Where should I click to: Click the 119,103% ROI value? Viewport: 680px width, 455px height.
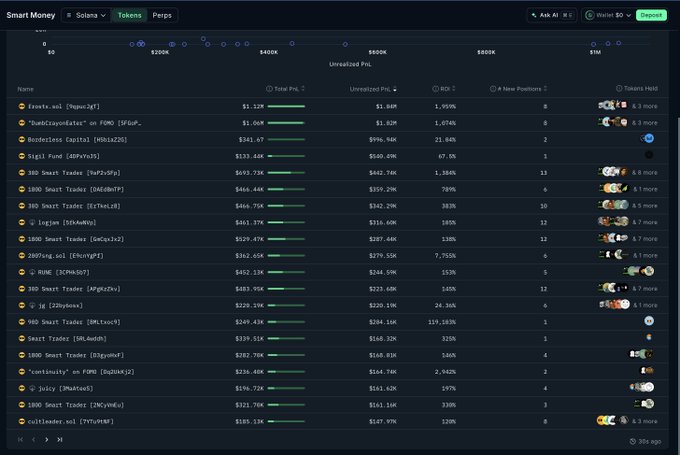pos(442,322)
